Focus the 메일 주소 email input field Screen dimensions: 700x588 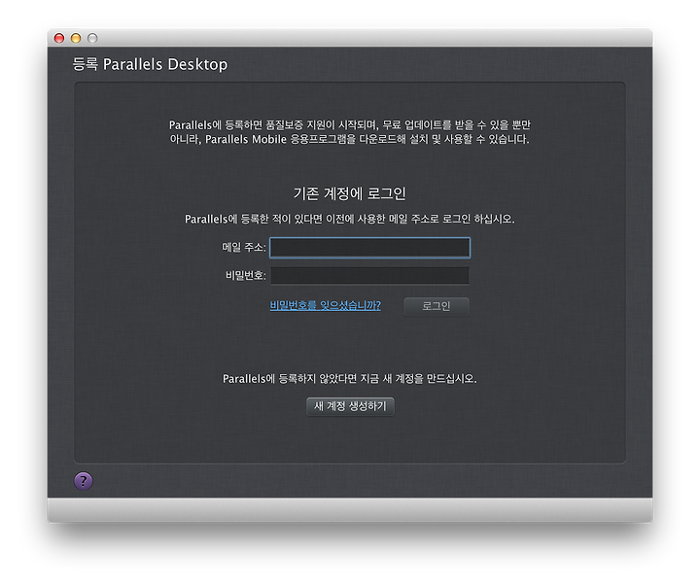pyautogui.click(x=369, y=248)
